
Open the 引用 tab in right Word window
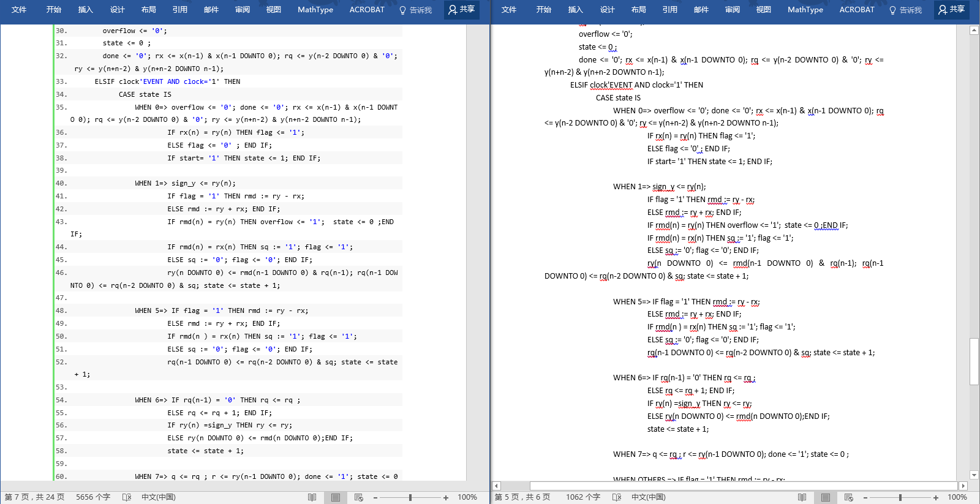(669, 10)
